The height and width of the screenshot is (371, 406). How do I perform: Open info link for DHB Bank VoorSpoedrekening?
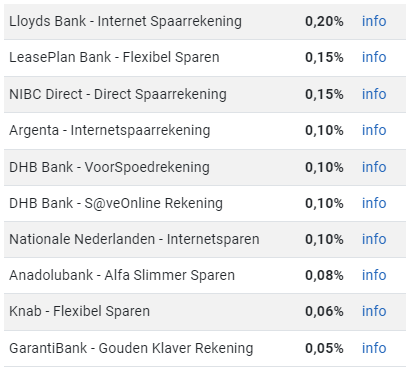pyautogui.click(x=374, y=167)
